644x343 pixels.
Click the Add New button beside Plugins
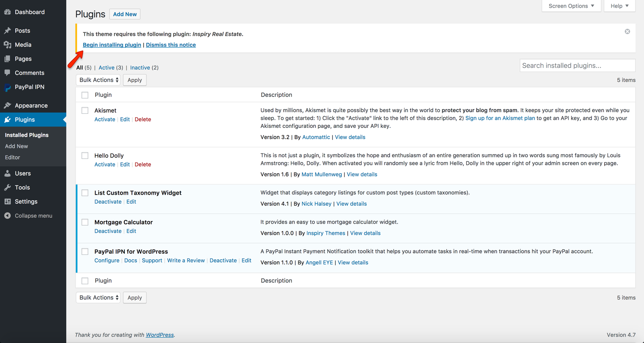125,14
